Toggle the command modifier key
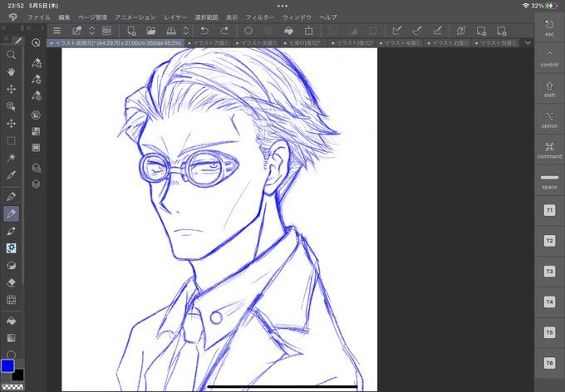Image resolution: width=565 pixels, height=392 pixels. pyautogui.click(x=549, y=150)
